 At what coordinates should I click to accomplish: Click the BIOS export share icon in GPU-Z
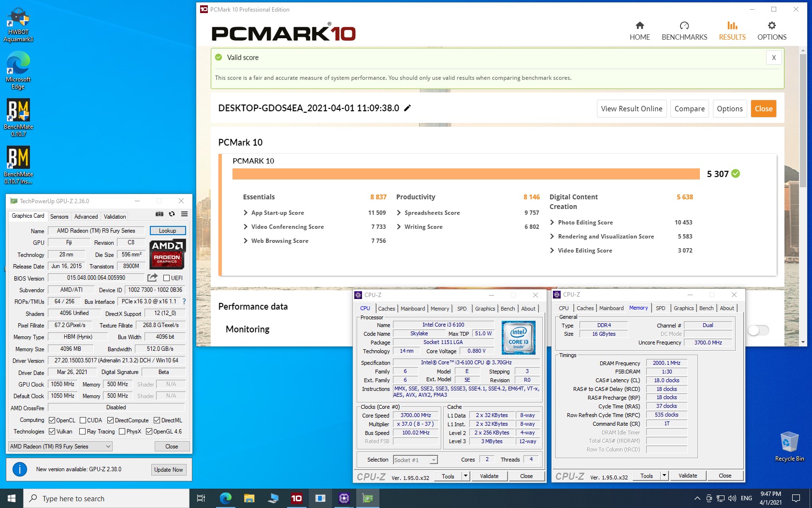152,277
